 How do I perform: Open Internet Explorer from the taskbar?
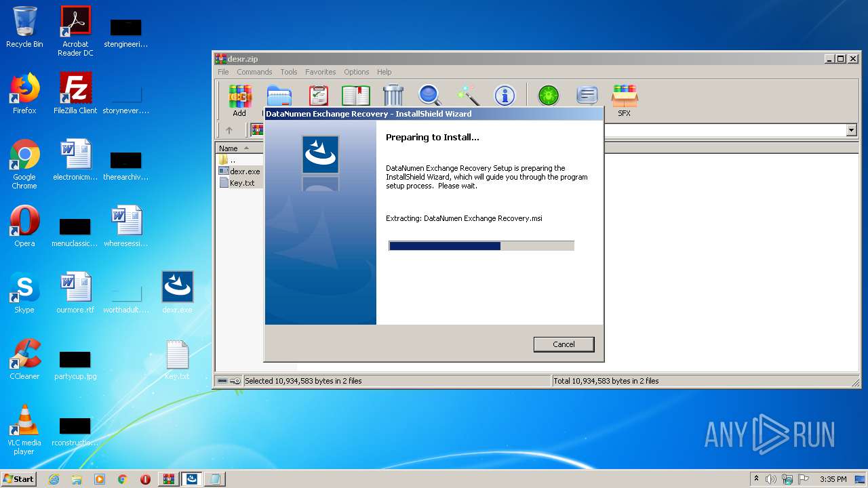click(54, 479)
